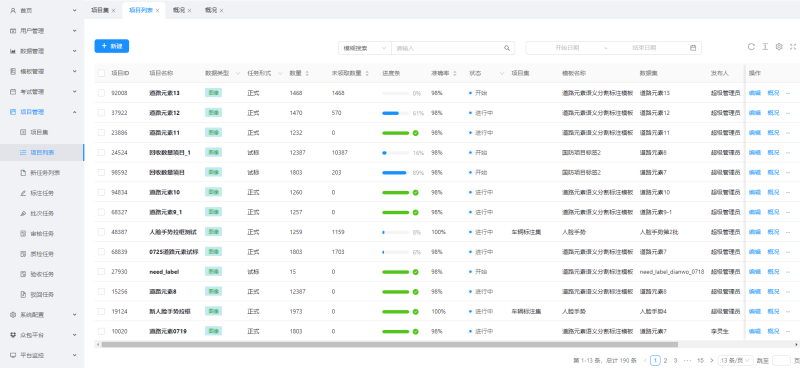Open more actions for project 92008

788,93
